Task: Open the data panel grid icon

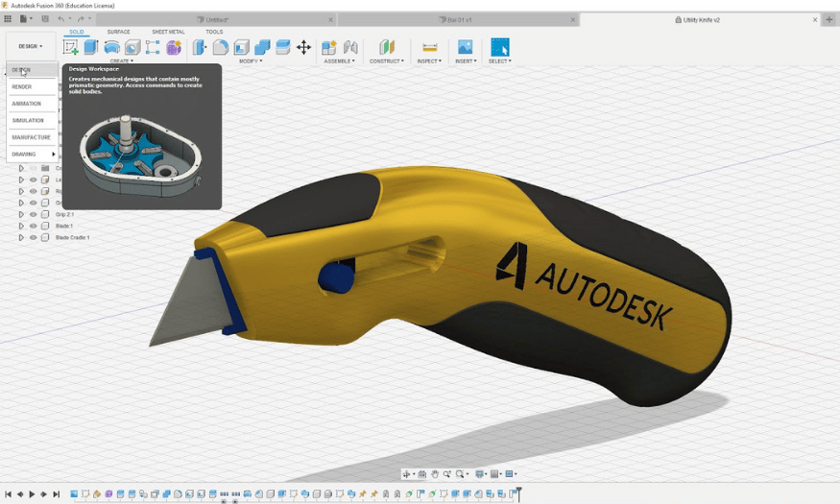Action: click(x=8, y=19)
